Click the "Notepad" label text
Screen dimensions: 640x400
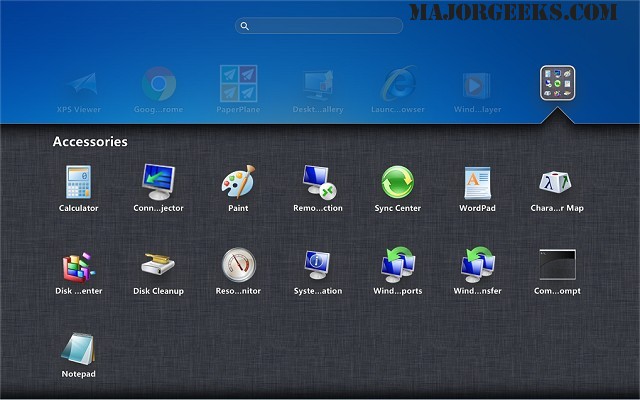pos(78,374)
